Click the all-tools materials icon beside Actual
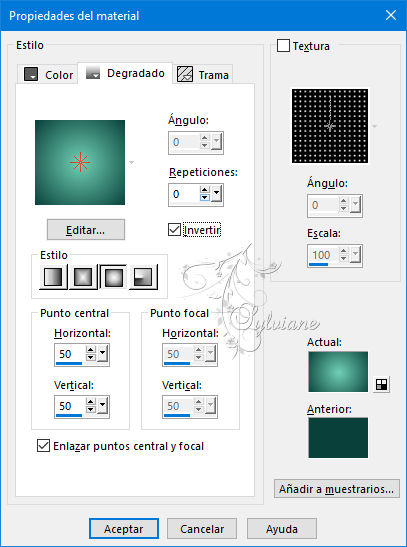The width and height of the screenshot is (407, 547). pyautogui.click(x=382, y=384)
